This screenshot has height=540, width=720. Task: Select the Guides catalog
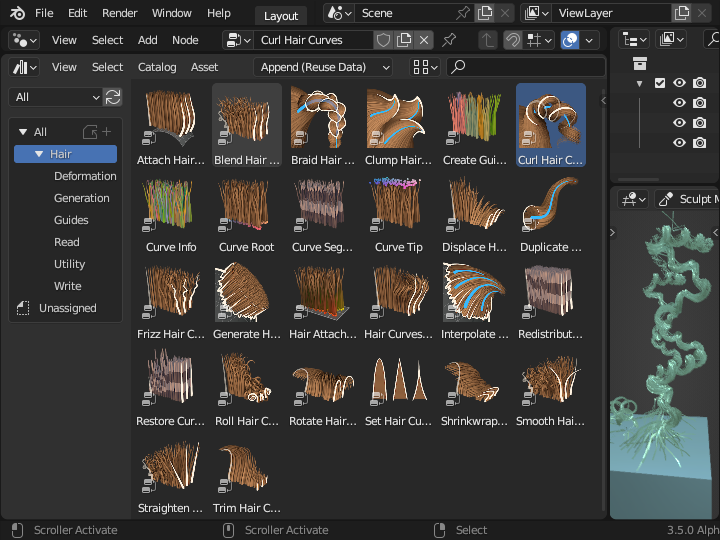click(71, 220)
